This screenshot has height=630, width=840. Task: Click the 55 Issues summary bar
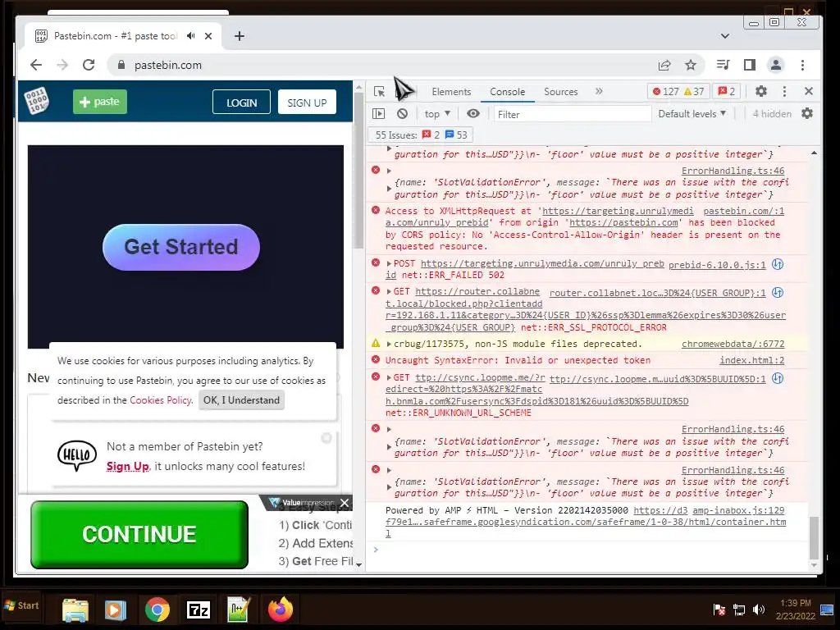point(421,135)
